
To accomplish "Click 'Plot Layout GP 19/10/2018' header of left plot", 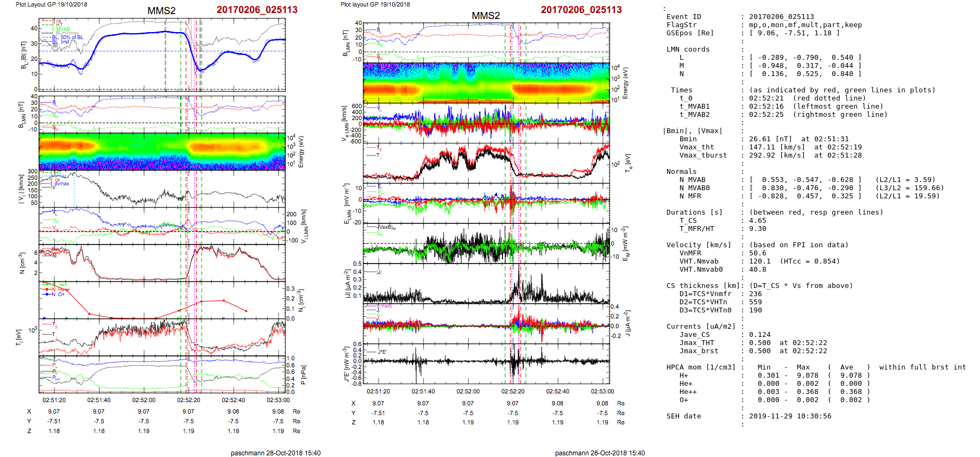I will [51, 4].
